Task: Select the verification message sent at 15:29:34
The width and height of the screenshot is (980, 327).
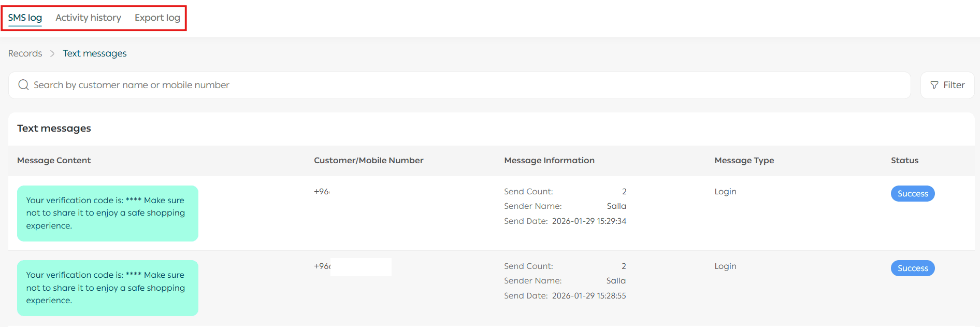Action: 108,213
